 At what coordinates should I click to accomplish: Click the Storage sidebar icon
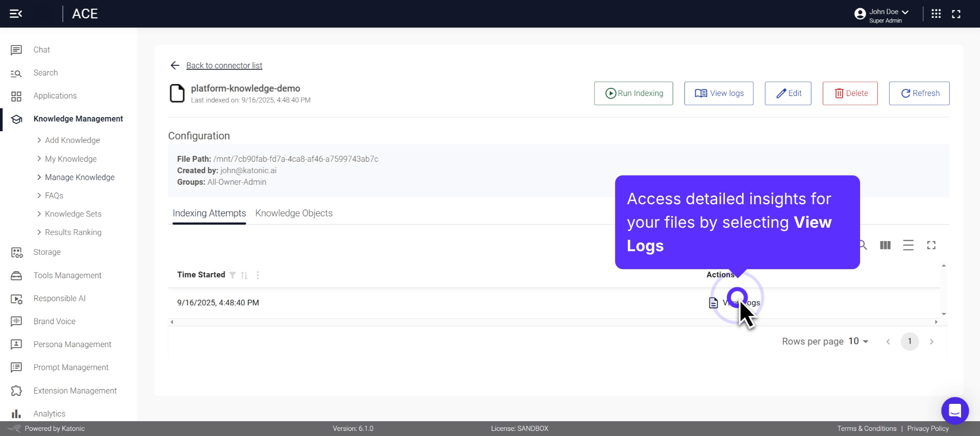click(x=16, y=252)
